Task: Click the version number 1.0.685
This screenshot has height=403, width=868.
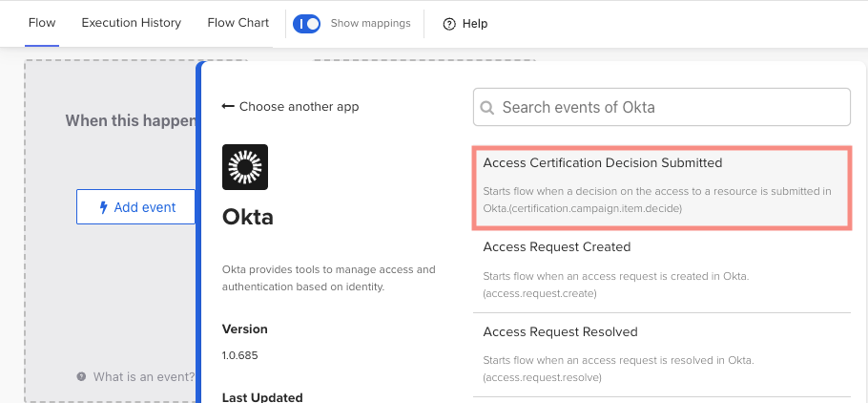Action: tap(240, 355)
